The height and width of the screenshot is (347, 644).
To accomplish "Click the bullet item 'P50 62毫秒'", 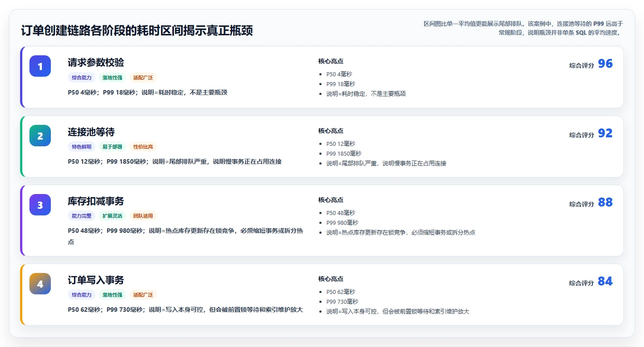I will [341, 292].
